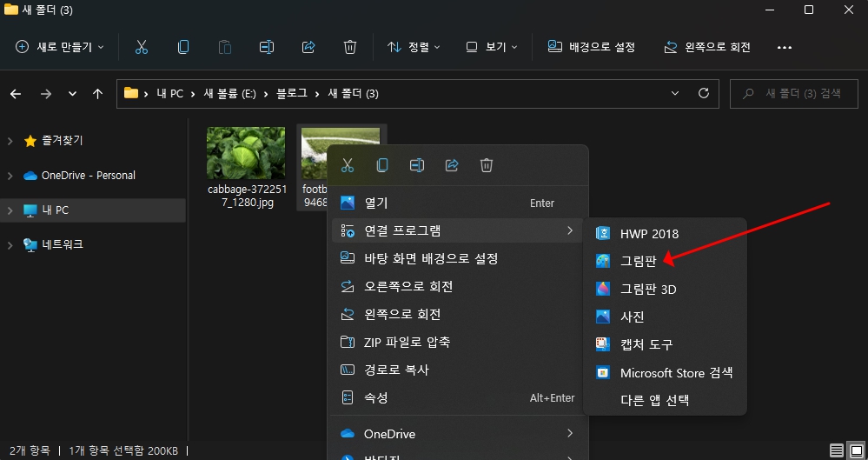
Task: Choose 왼쪽으로 회전 in context menu
Action: pyautogui.click(x=457, y=314)
